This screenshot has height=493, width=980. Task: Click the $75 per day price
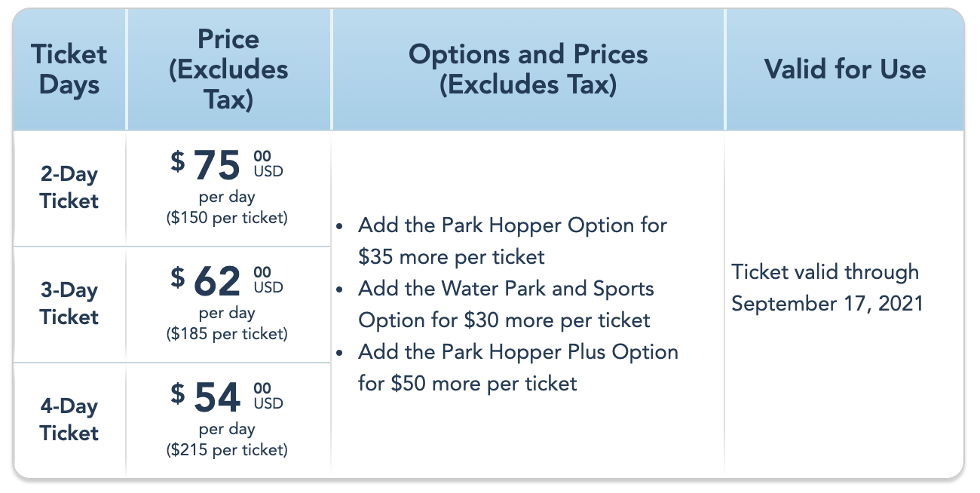[217, 166]
